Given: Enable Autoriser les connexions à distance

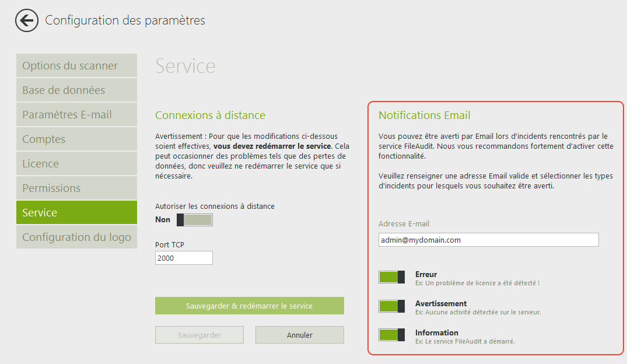Looking at the screenshot, I should tap(194, 220).
